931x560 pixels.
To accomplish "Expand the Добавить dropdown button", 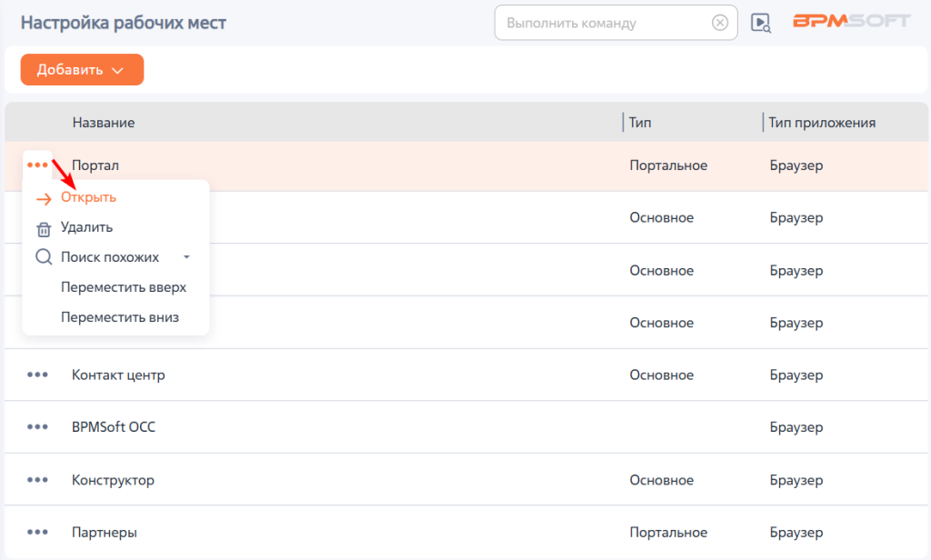I will 82,69.
